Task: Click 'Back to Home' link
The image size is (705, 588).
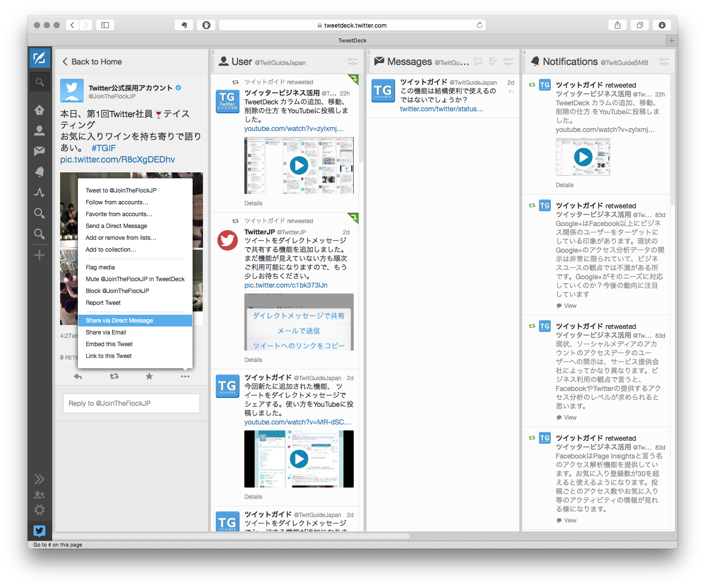Action: 92,62
